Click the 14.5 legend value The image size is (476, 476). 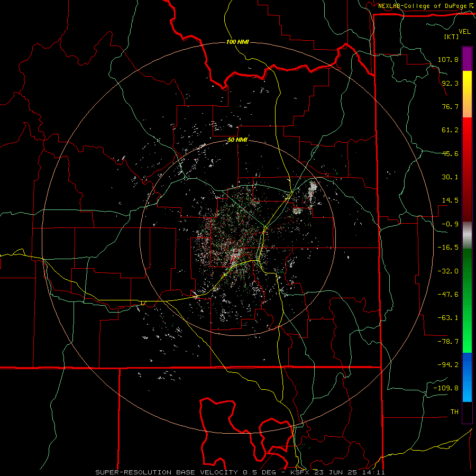(450, 200)
